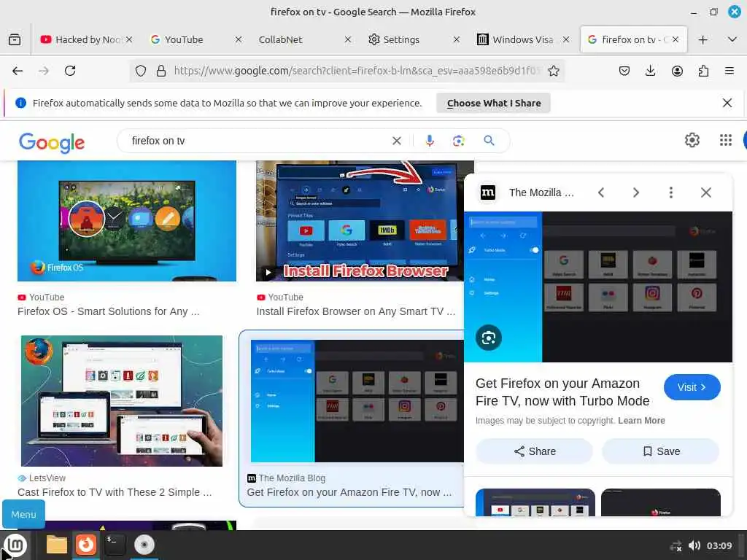Focus the Google search input field

click(258, 141)
